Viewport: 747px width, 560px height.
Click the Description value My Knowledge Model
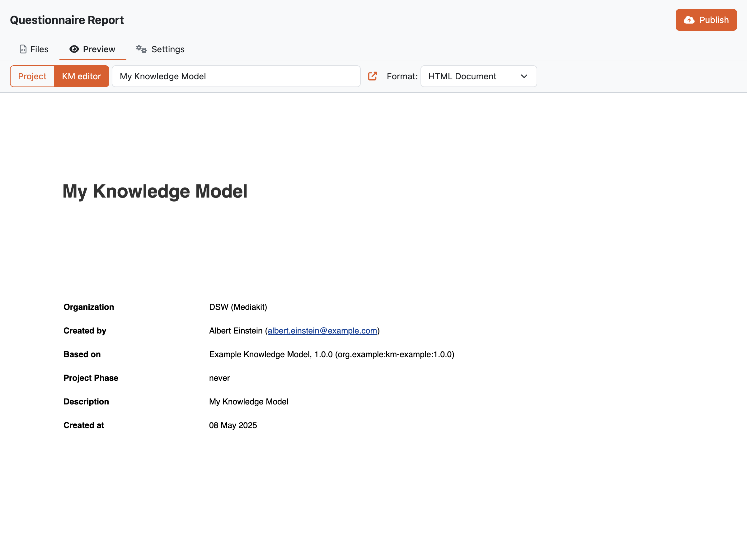coord(249,402)
